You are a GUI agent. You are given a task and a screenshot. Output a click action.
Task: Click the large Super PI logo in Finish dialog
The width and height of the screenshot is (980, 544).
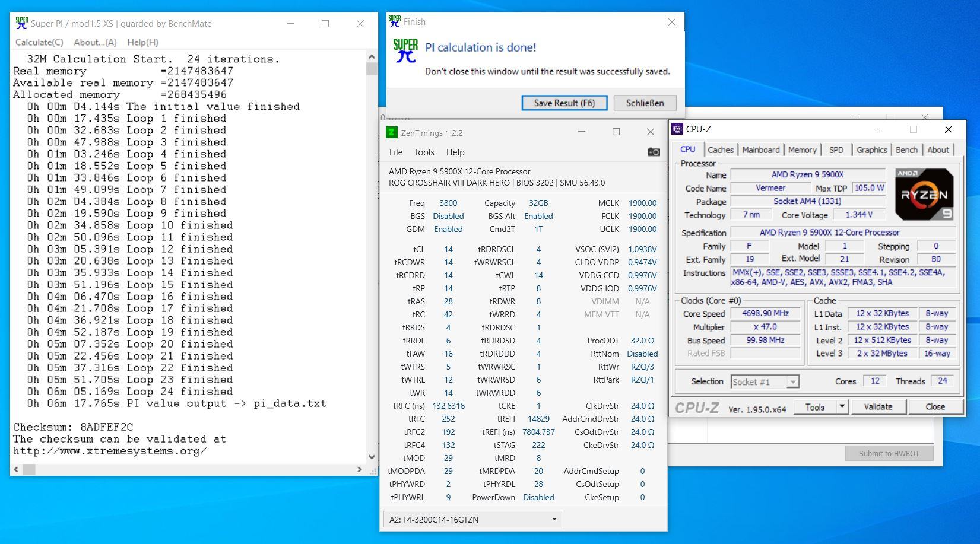406,50
